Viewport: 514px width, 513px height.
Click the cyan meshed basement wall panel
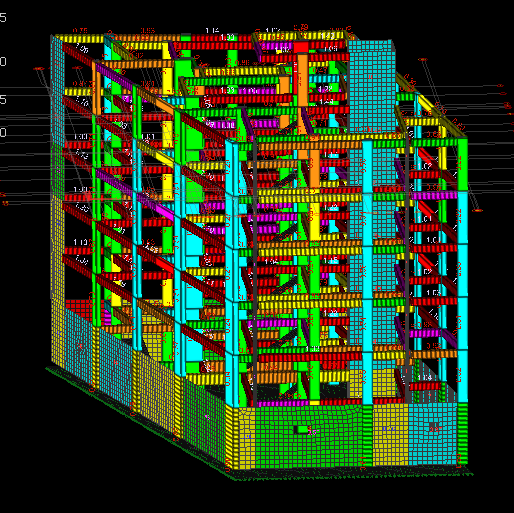tap(432, 433)
